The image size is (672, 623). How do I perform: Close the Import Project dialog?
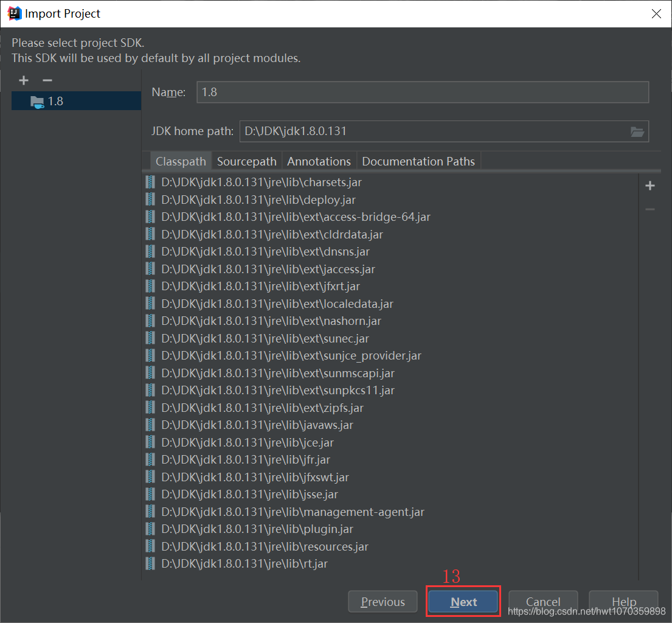click(x=656, y=14)
